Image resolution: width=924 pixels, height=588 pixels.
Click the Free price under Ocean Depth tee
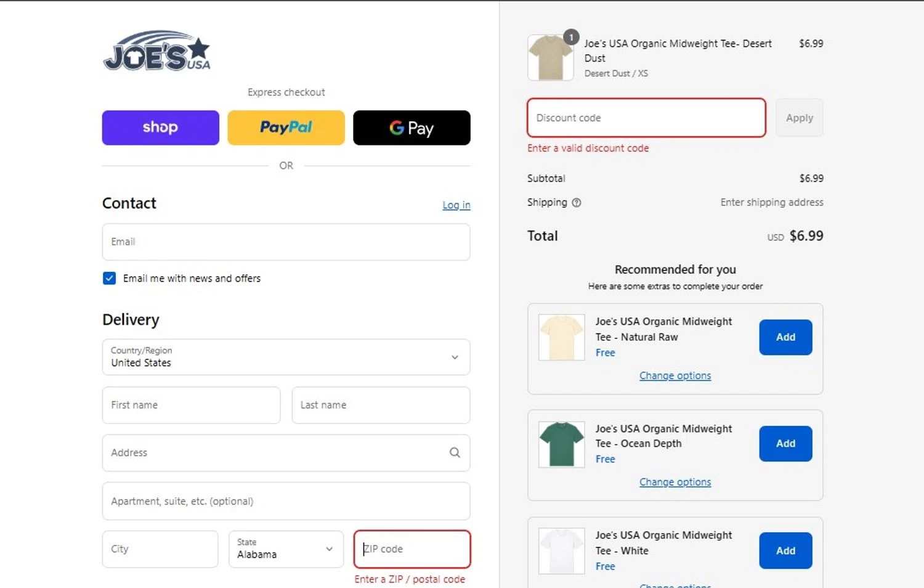[605, 459]
